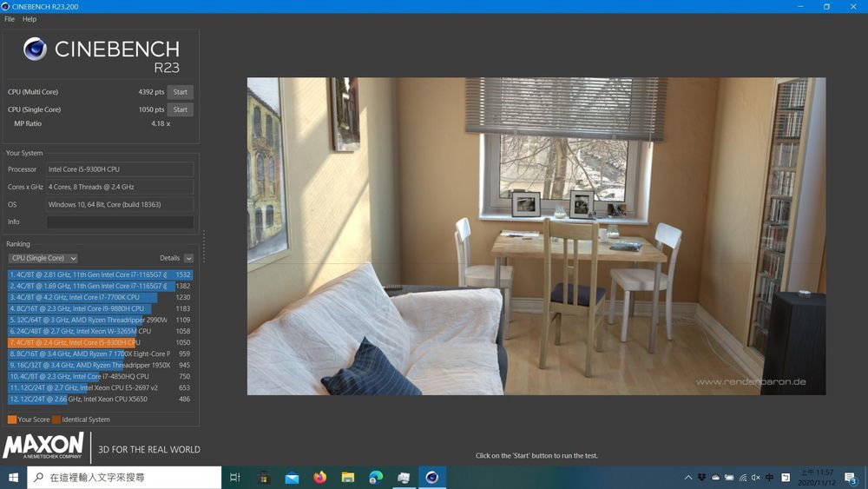Select the Ryzen Threadripper 2990W ranking row
The image size is (868, 489).
100,320
